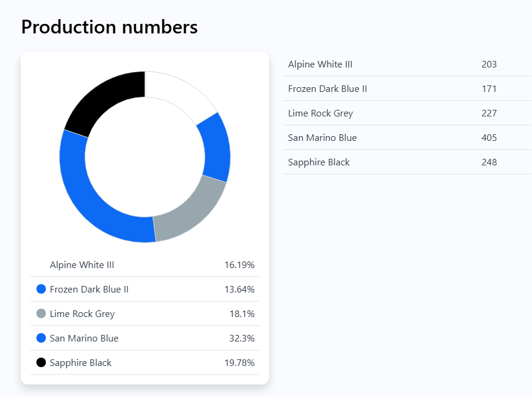Screen dimensions: 532x397
Task: Select Sapphire Black table row
Action: (x=407, y=162)
